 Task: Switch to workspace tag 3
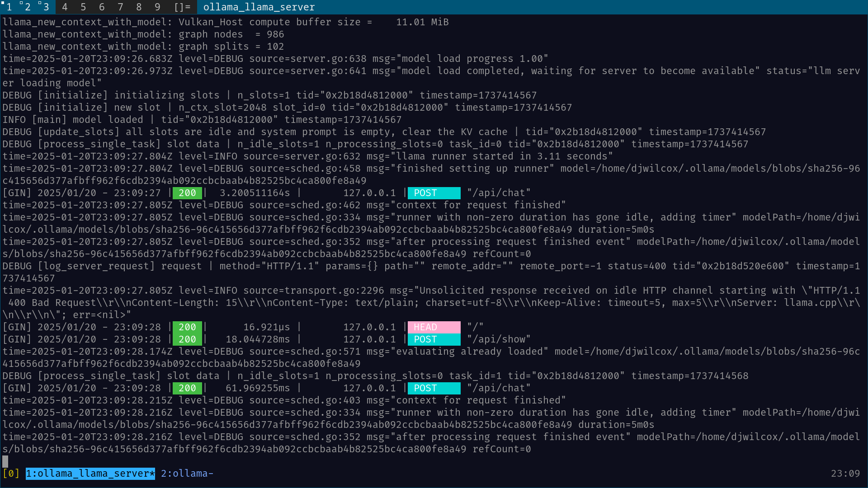point(46,7)
